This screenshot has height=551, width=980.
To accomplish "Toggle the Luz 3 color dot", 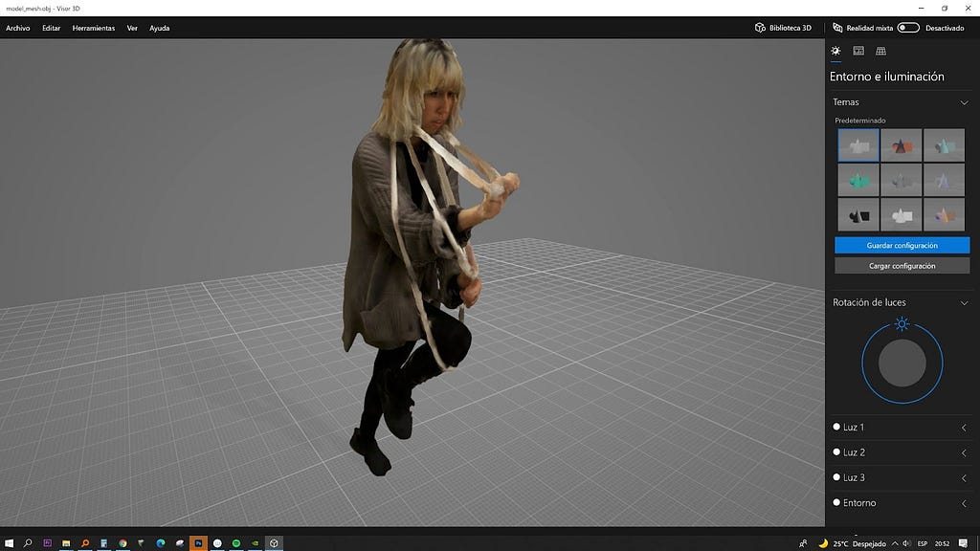I will click(836, 477).
